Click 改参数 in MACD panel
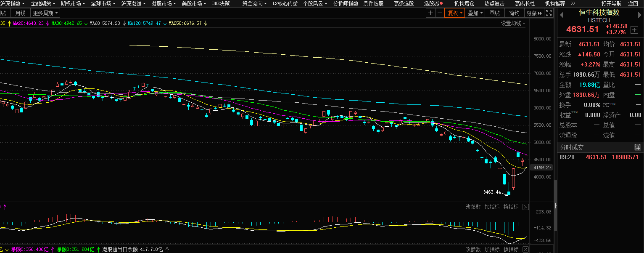The height and width of the screenshot is (253, 644). 473,207
